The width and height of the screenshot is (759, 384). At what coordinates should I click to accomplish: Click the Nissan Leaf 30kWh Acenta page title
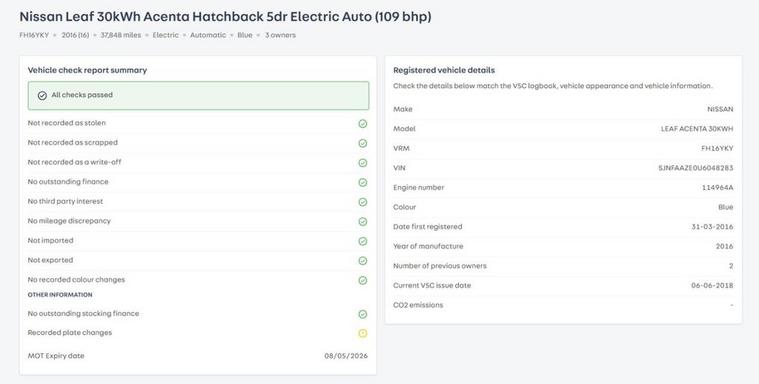point(225,16)
